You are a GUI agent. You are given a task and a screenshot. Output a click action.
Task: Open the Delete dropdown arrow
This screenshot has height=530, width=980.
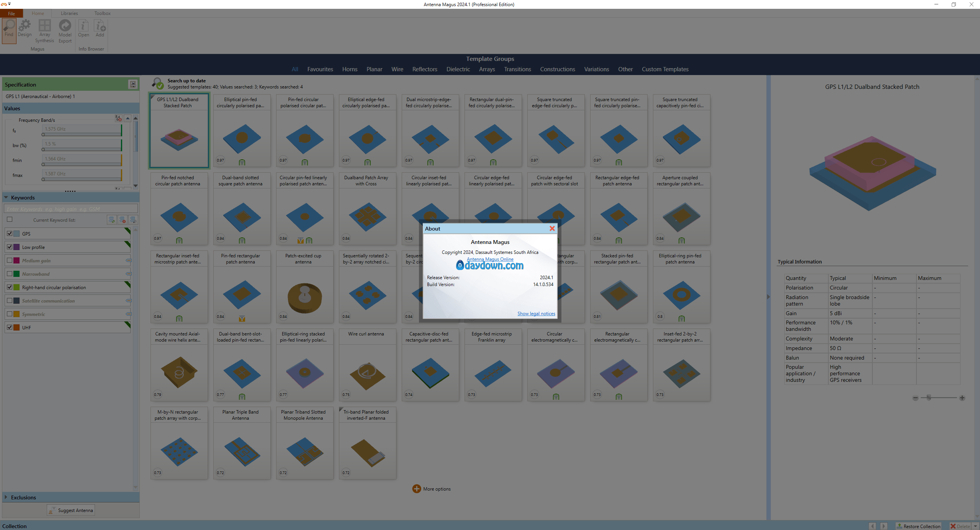(x=975, y=526)
